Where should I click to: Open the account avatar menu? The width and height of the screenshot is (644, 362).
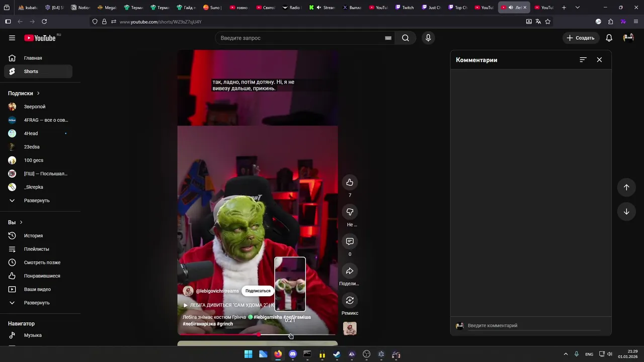point(628,38)
